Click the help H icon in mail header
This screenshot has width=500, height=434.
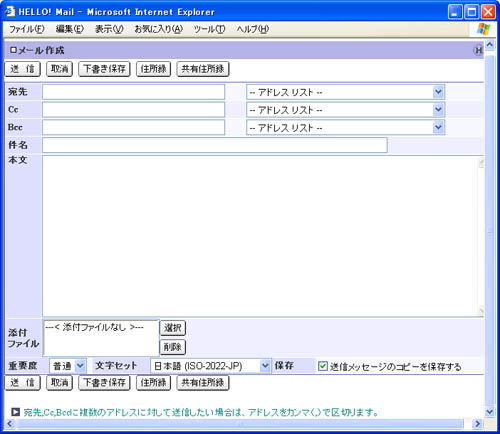click(x=478, y=50)
